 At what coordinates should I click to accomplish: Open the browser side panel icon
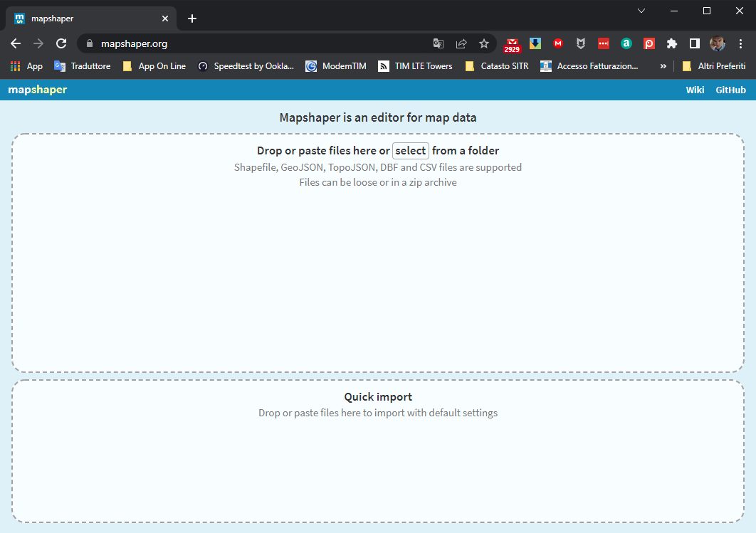point(694,43)
